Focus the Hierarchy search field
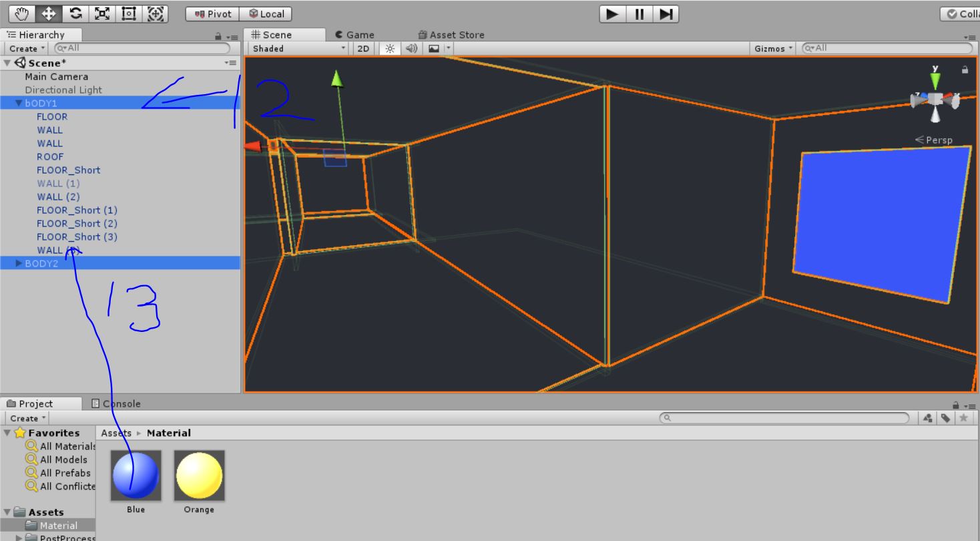 coord(142,48)
